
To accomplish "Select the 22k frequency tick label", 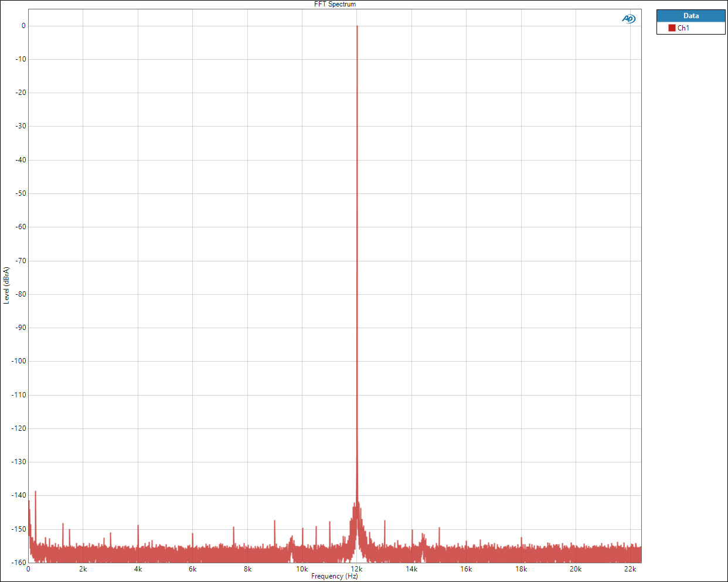I will click(631, 569).
